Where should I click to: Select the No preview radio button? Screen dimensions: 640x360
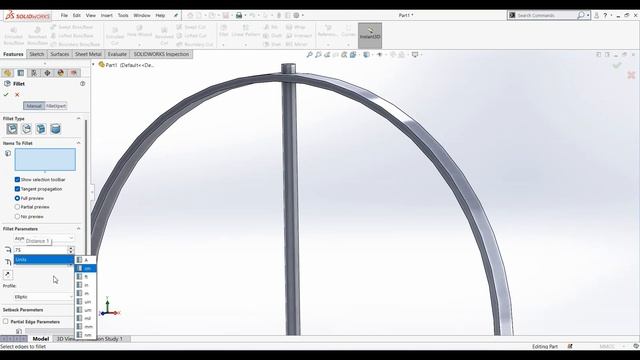[17, 217]
